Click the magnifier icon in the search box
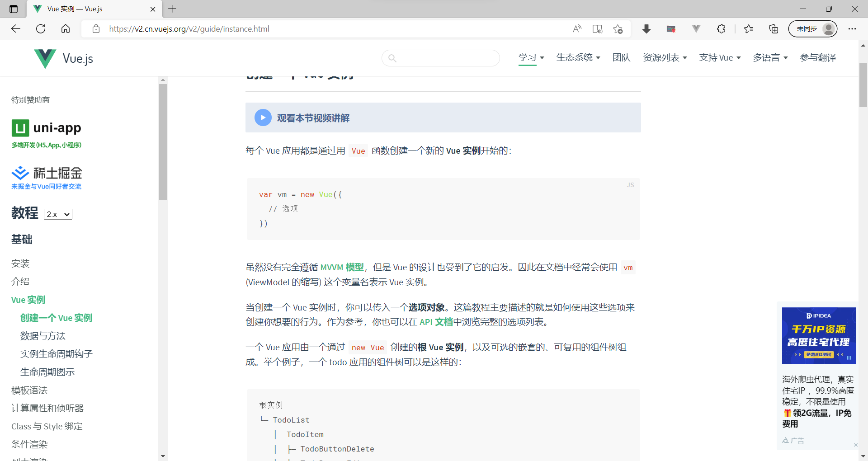Viewport: 868px width, 461px height. coord(393,58)
